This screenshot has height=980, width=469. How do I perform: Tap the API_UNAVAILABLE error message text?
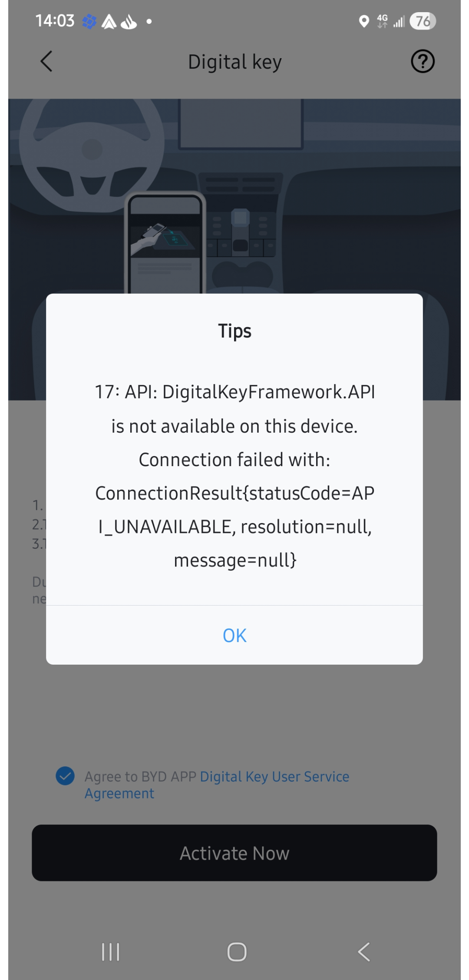tap(234, 476)
